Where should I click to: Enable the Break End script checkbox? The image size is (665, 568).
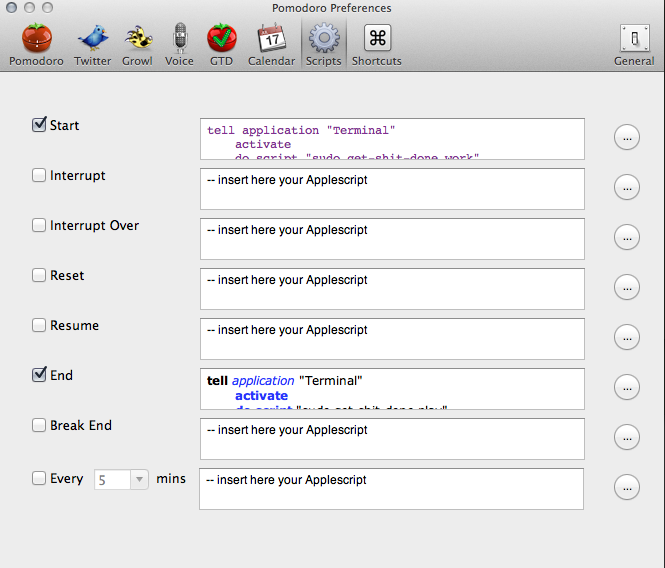click(x=39, y=425)
